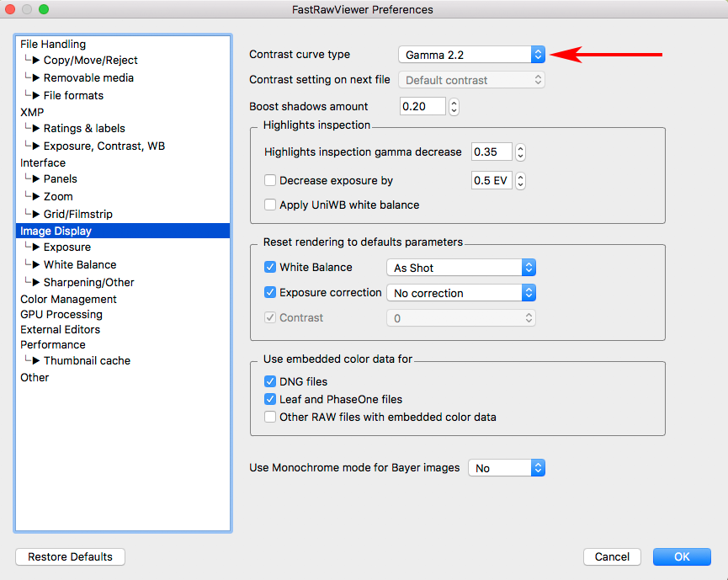Uncheck Leaf and PhaseOne files option
The height and width of the screenshot is (580, 728).
pos(270,399)
